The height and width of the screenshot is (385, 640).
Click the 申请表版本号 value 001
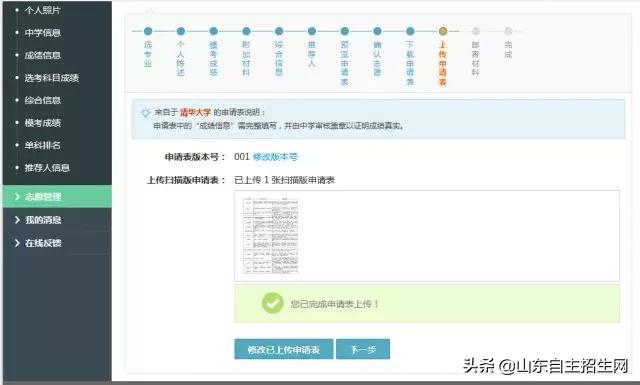(242, 157)
